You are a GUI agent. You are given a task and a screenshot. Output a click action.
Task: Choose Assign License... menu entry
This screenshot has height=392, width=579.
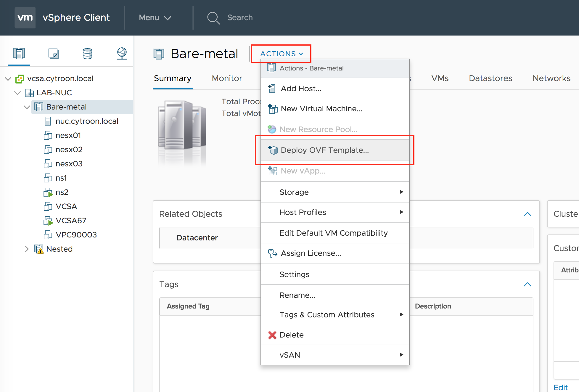pos(335,253)
